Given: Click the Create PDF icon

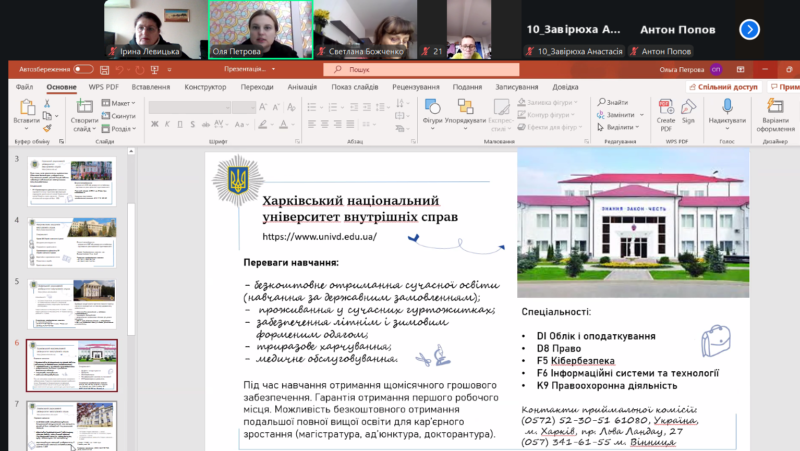Looking at the screenshot, I should pyautogui.click(x=665, y=108).
